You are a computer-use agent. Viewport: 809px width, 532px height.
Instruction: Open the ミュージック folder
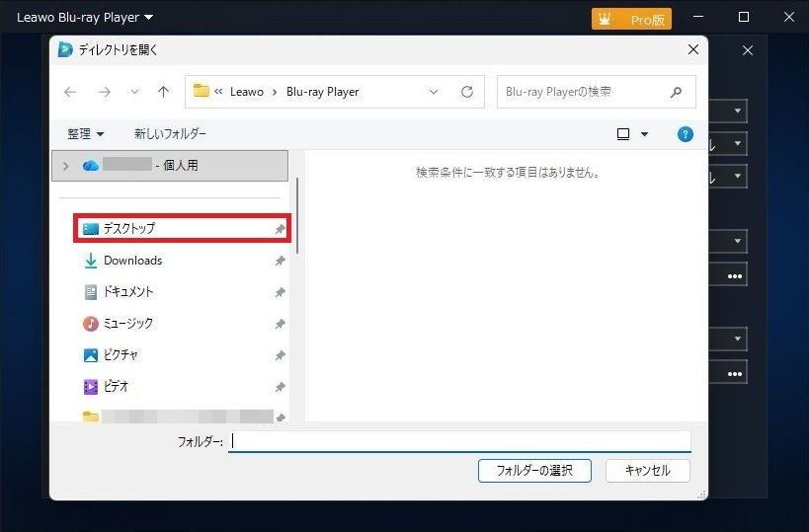(x=127, y=324)
